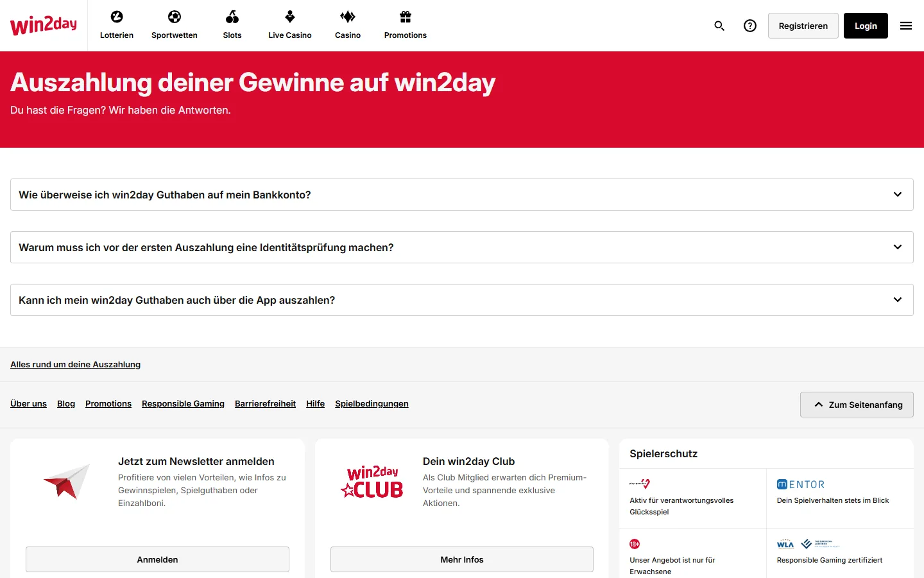This screenshot has height=578, width=924.
Task: Open the Hilfe footer link
Action: click(315, 403)
